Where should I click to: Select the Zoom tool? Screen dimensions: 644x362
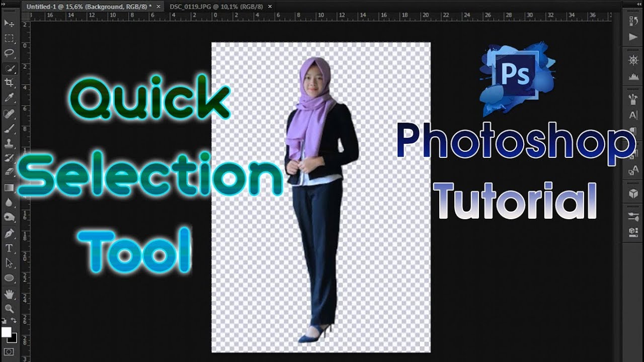coord(9,308)
